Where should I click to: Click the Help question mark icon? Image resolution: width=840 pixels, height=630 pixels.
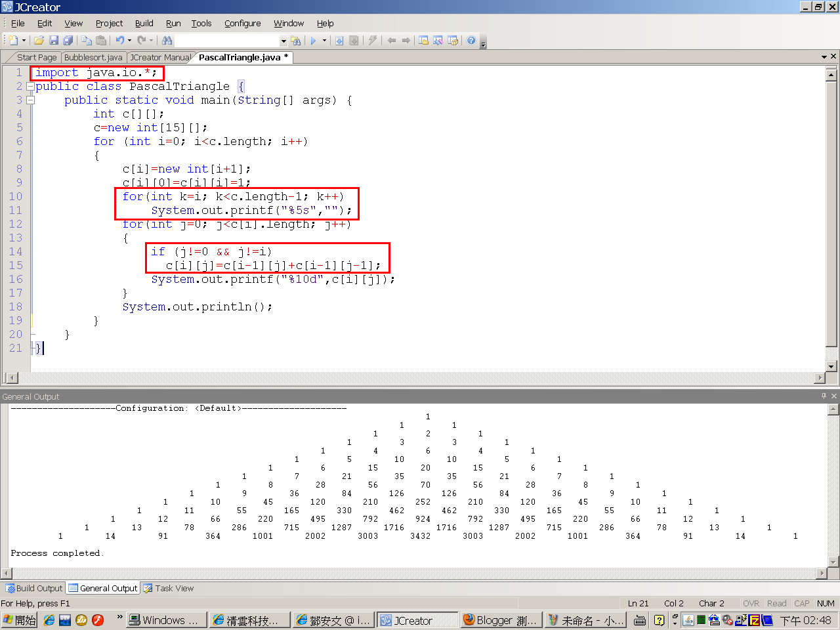click(x=471, y=41)
